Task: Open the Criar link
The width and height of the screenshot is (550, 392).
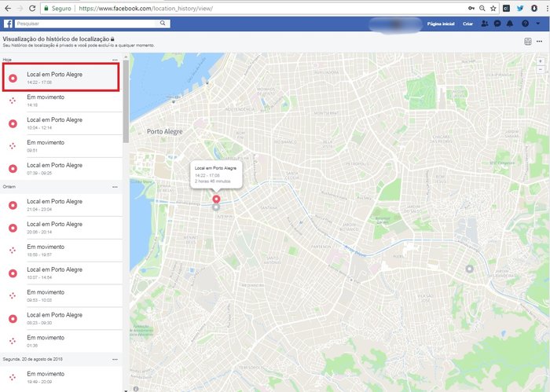Action: [x=467, y=24]
